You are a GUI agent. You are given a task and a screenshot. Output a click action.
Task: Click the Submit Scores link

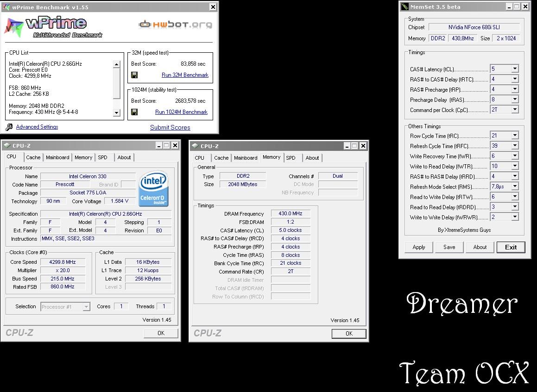[x=170, y=127]
